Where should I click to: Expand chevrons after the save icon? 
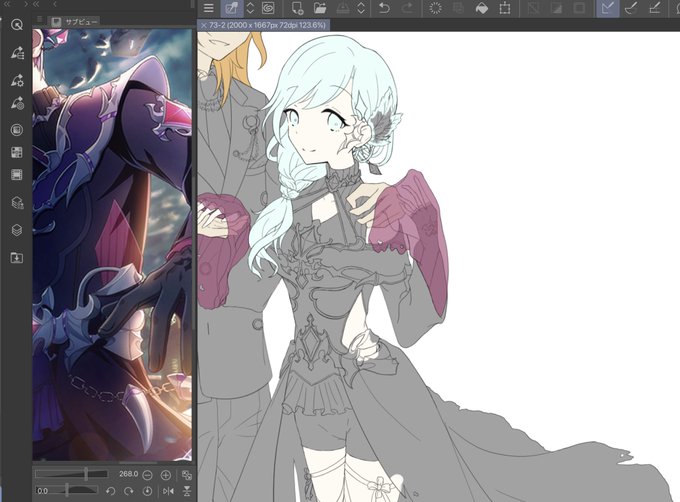[361, 8]
